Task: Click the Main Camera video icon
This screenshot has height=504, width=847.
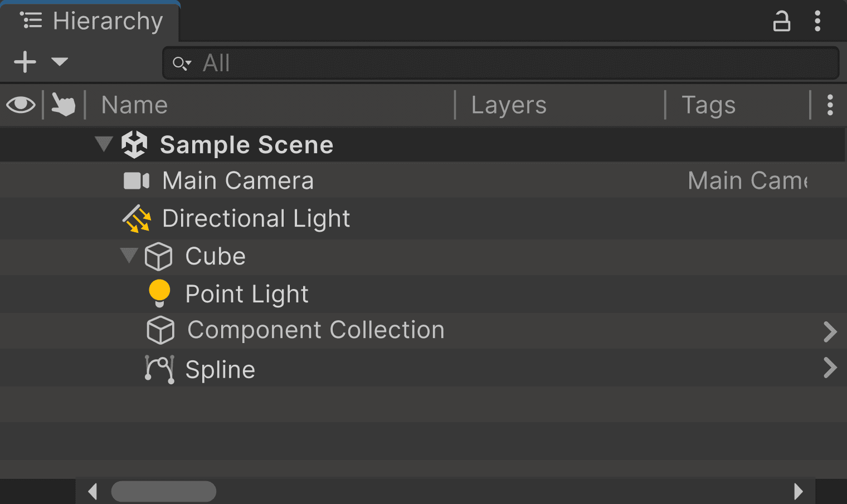Action: click(137, 181)
